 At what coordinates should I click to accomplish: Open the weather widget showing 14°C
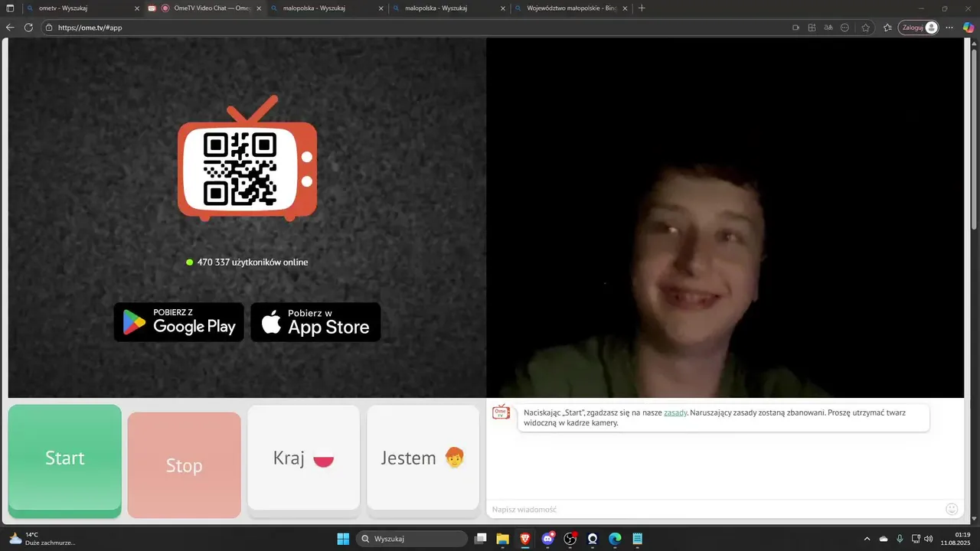pyautogui.click(x=42, y=539)
